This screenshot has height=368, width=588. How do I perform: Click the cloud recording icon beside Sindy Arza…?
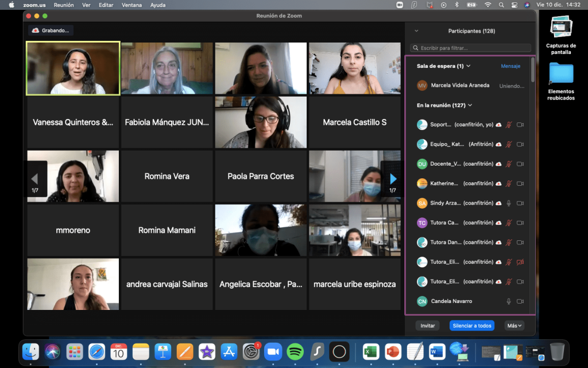click(498, 203)
